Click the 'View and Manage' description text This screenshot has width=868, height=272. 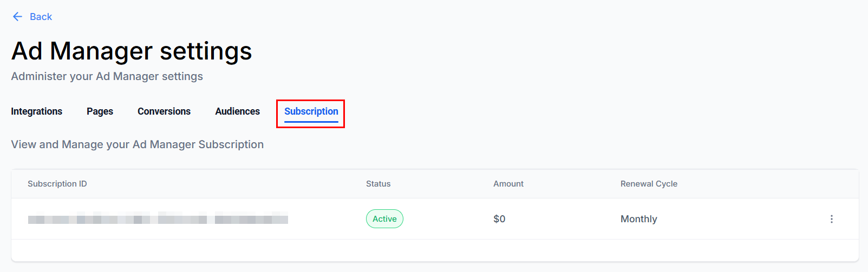point(138,144)
